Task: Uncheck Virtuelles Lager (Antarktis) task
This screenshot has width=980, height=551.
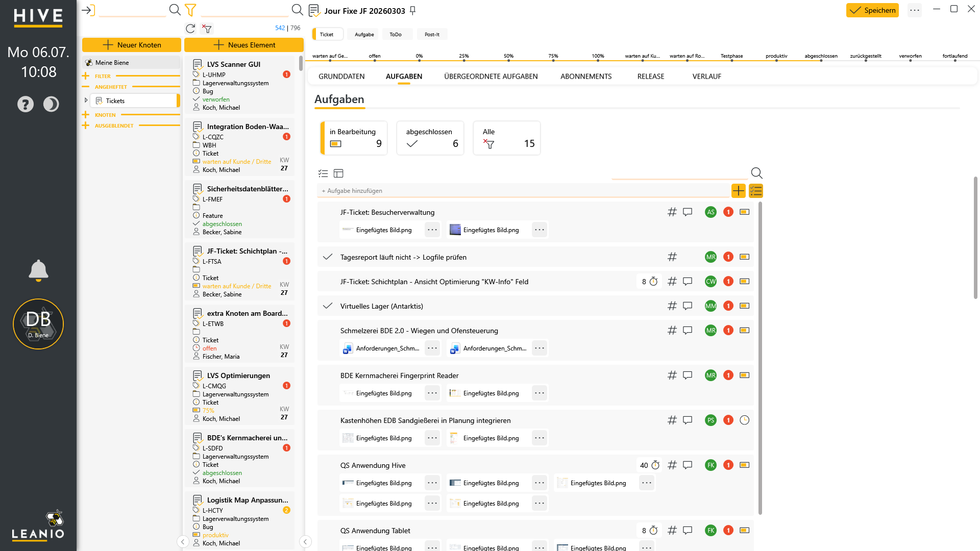Action: [x=328, y=306]
